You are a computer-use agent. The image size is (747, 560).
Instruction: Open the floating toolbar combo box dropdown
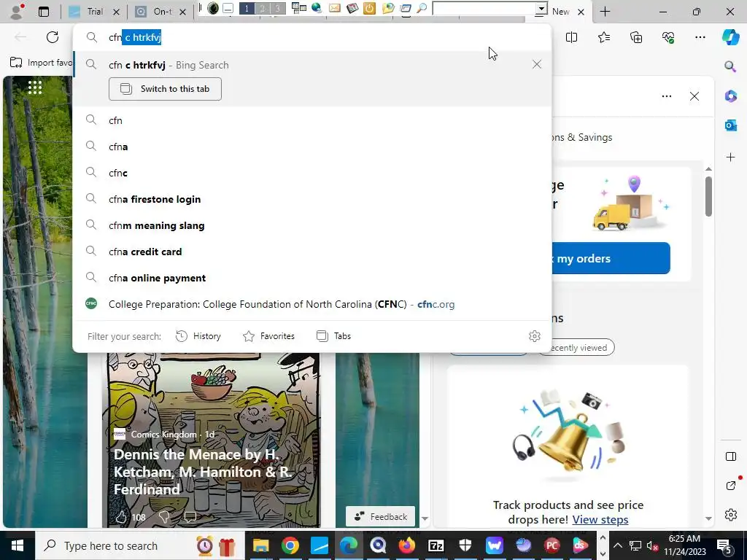point(541,9)
